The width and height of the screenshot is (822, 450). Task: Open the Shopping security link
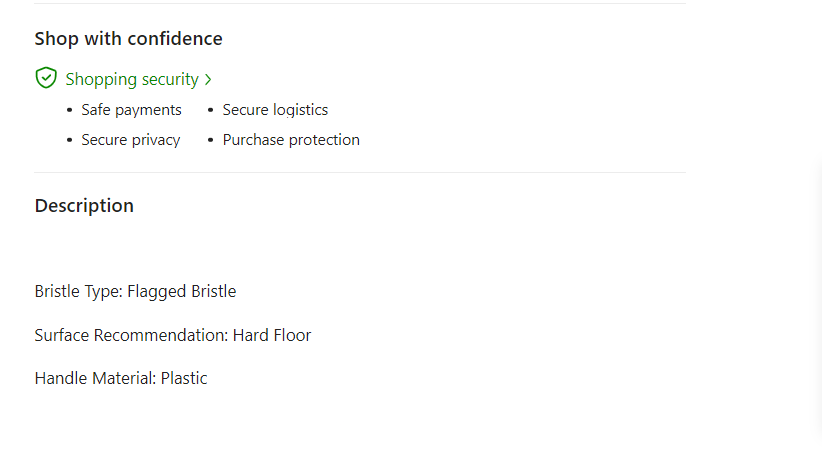132,79
